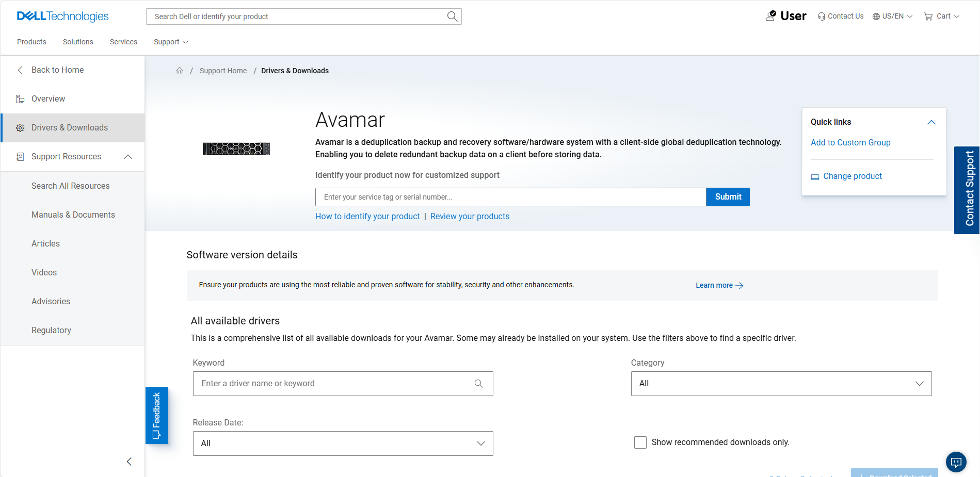Image resolution: width=980 pixels, height=477 pixels.
Task: Click the search magnifier icon
Action: point(452,16)
